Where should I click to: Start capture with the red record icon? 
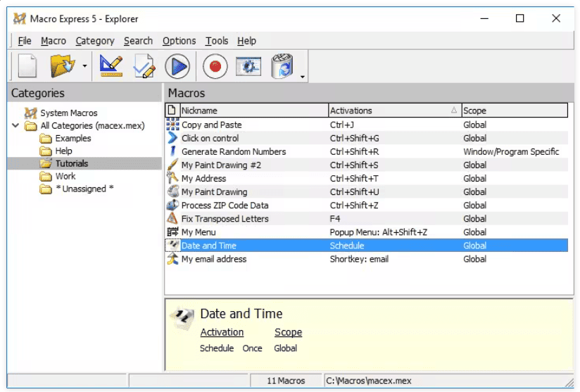tap(215, 66)
